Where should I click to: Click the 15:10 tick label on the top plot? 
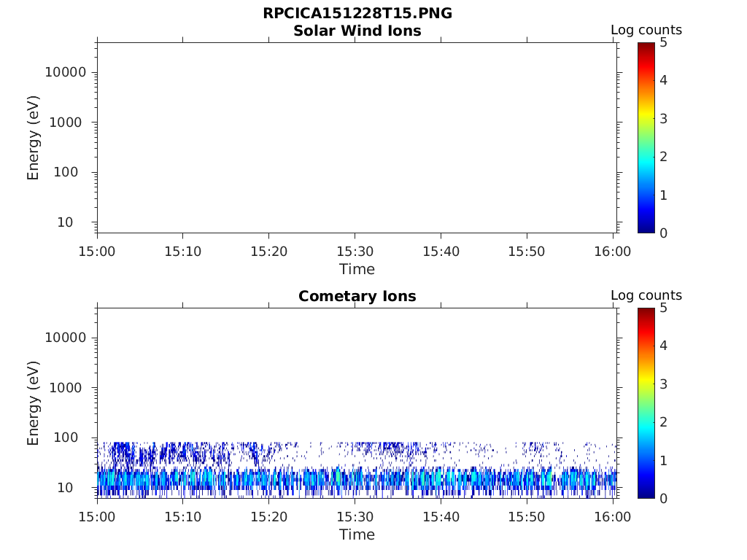click(183, 252)
